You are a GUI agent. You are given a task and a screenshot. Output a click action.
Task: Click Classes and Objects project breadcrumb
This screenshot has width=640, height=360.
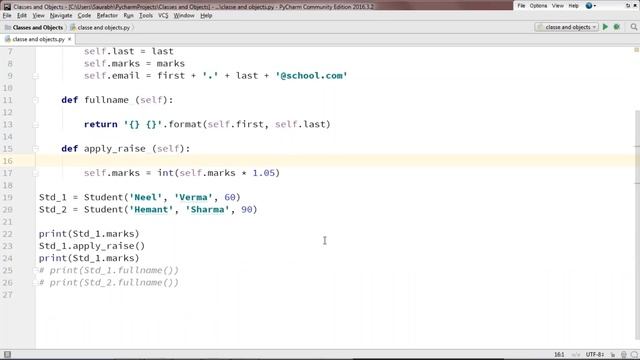34,27
